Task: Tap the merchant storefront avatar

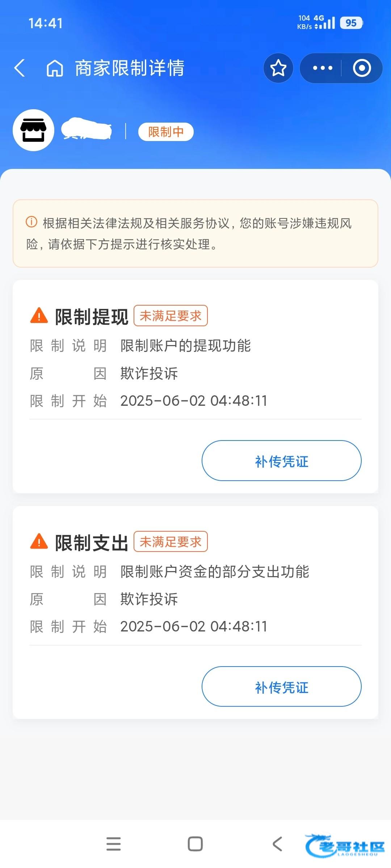Action: tap(33, 130)
